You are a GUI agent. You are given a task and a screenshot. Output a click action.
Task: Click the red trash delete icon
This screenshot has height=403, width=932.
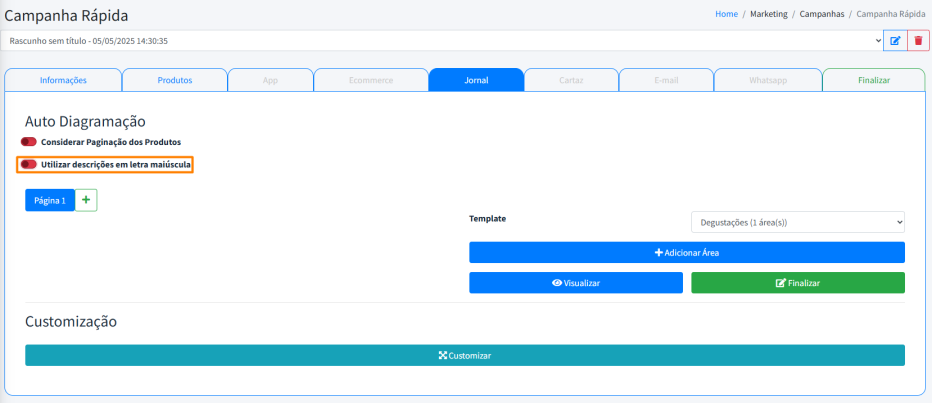pyautogui.click(x=919, y=41)
